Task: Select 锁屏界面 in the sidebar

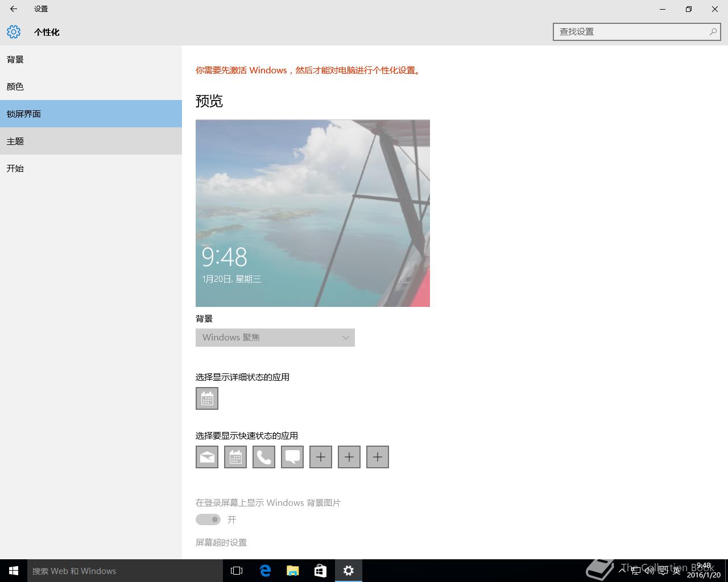Action: coord(91,114)
